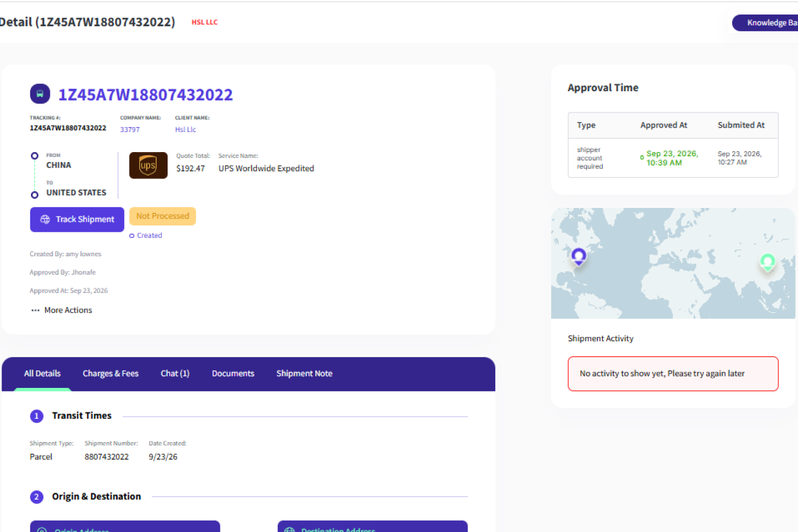Click the shipment world map
This screenshot has height=532, width=798.
673,263
